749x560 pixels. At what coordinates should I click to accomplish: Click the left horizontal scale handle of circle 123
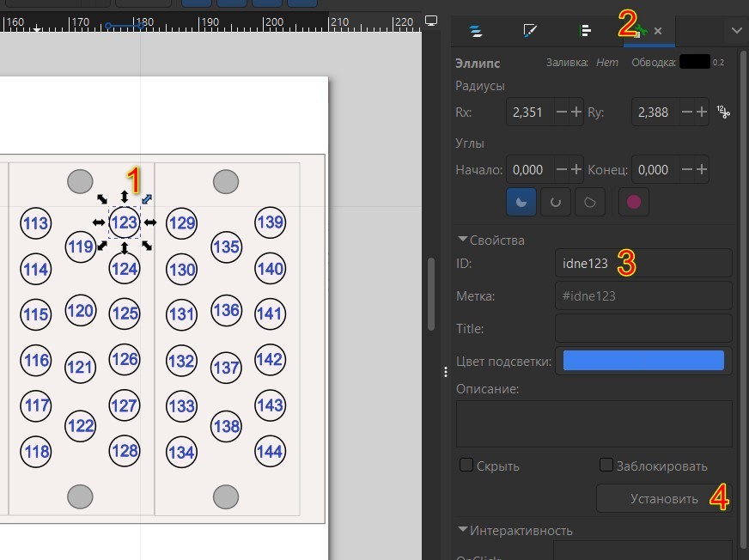tap(99, 222)
